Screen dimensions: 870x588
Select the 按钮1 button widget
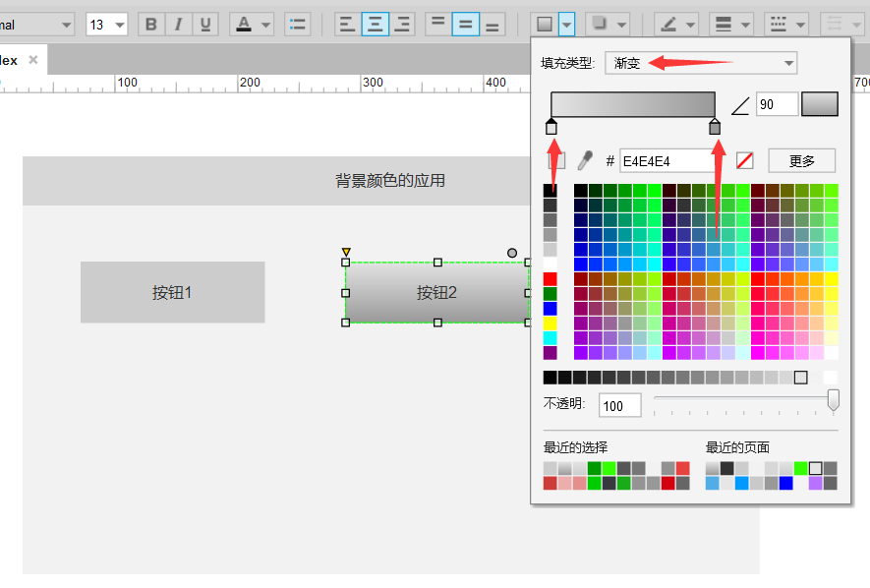coord(173,292)
